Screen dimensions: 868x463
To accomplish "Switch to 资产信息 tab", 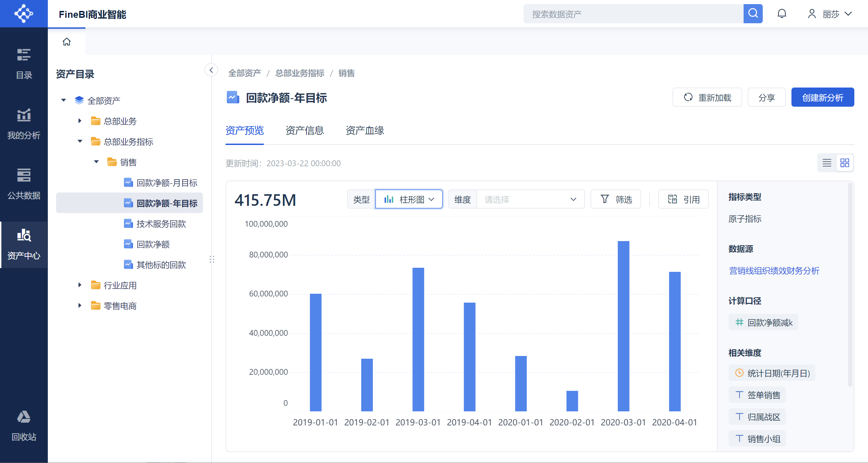I will coord(304,130).
